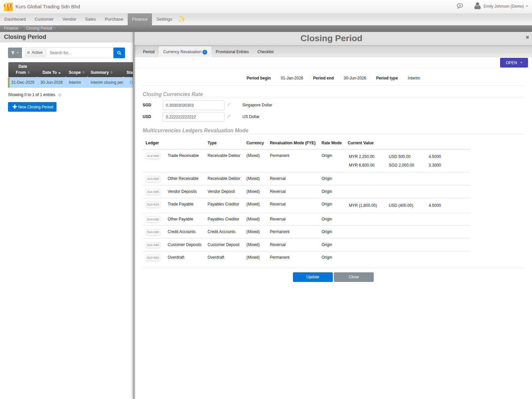This screenshot has width=532, height=399.
Task: Sort by Date To column
Action: pyautogui.click(x=51, y=72)
